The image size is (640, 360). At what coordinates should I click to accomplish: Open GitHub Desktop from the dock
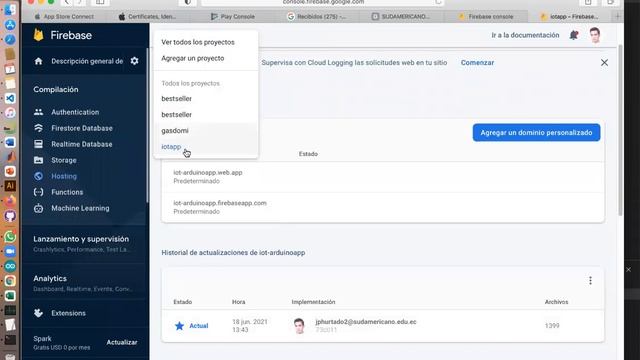(x=10, y=216)
